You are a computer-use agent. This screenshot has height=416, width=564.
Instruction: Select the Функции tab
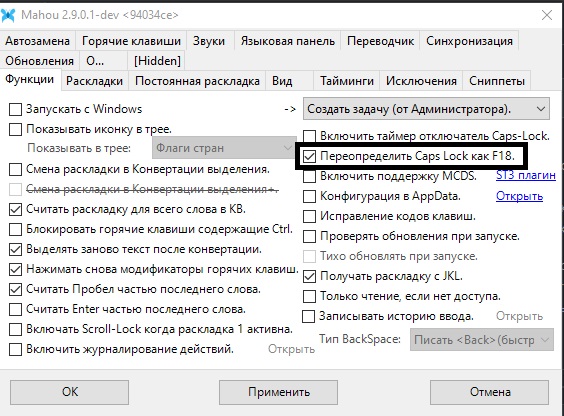pyautogui.click(x=30, y=79)
